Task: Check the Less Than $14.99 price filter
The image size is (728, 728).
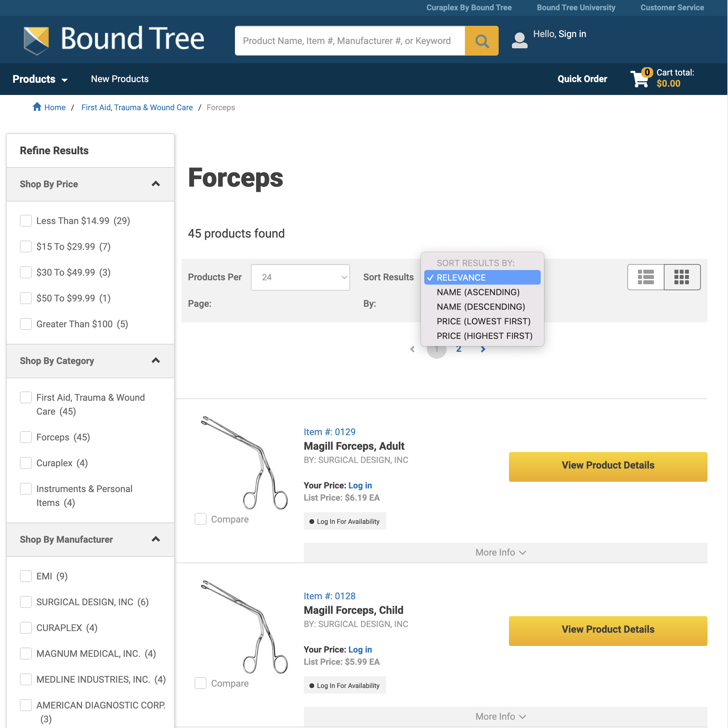Action: point(25,220)
